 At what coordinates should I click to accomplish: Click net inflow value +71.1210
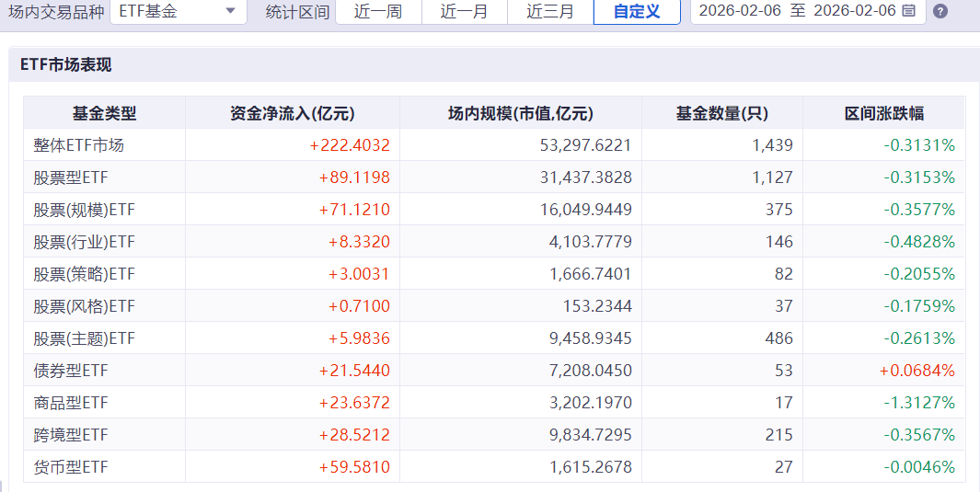354,210
